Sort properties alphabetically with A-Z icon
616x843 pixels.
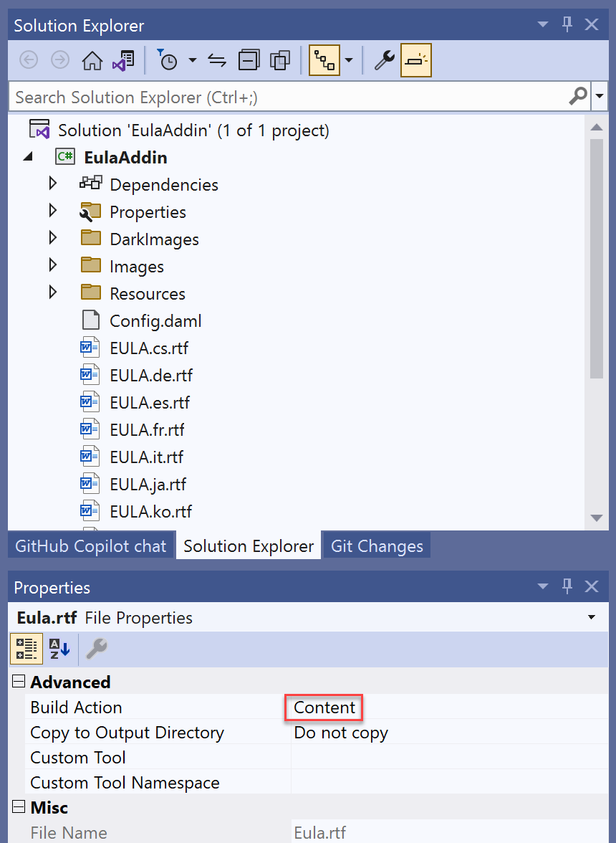[x=59, y=649]
